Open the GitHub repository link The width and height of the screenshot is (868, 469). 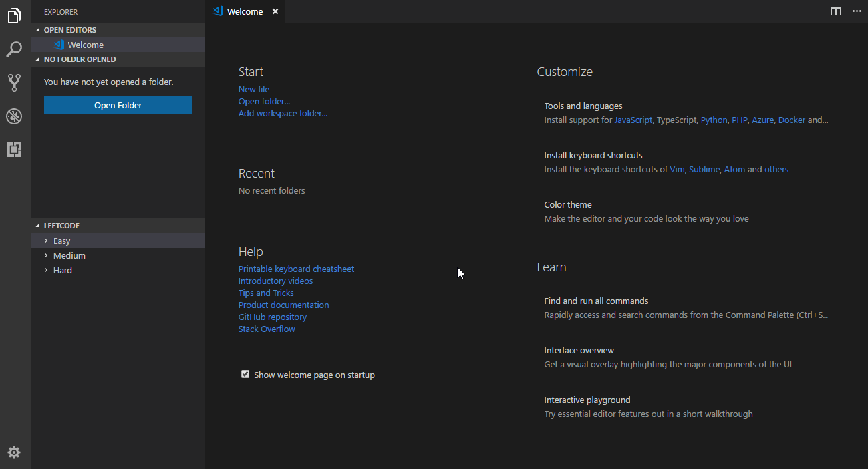tap(272, 317)
